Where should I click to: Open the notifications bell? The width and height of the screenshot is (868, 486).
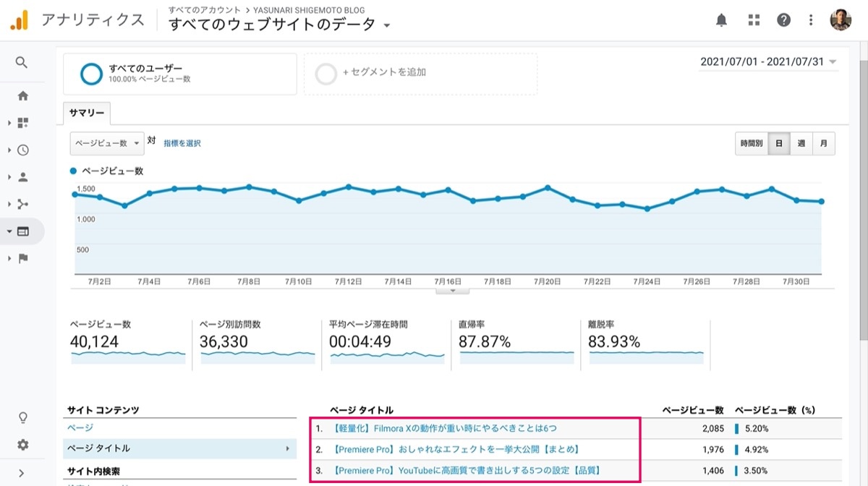tap(721, 20)
